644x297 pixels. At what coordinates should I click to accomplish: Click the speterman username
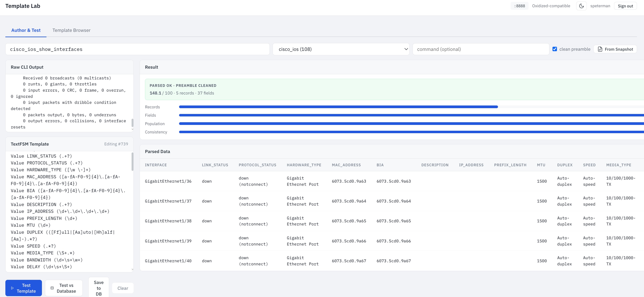pyautogui.click(x=600, y=6)
